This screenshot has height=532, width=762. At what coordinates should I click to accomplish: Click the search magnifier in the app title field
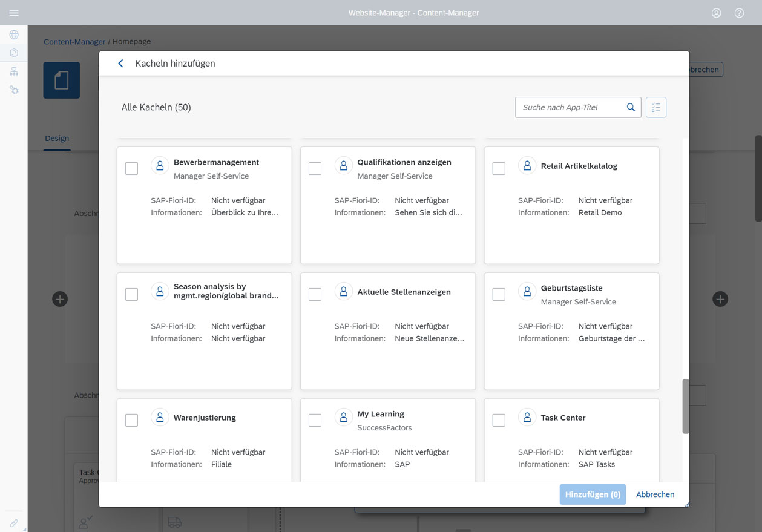(x=630, y=107)
